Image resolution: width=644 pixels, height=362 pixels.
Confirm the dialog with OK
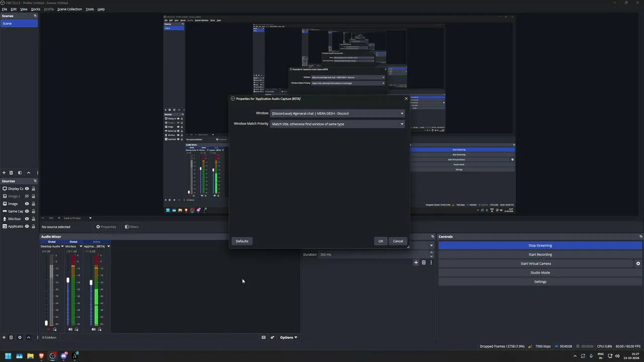(x=381, y=241)
